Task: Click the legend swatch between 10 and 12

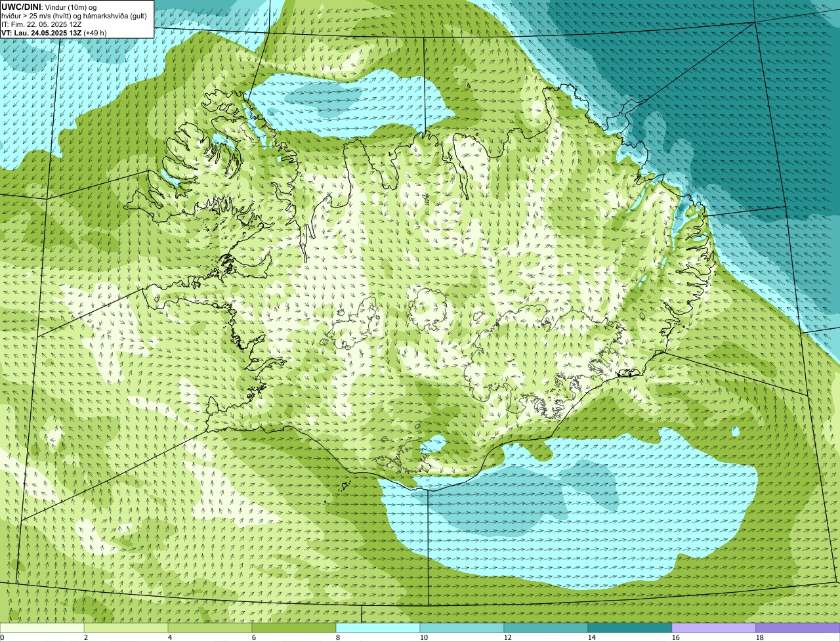Action: click(462, 628)
